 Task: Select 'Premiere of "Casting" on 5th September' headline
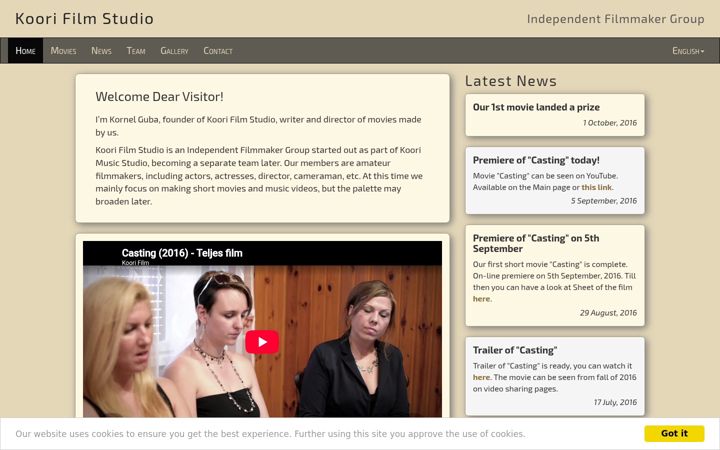pos(536,243)
